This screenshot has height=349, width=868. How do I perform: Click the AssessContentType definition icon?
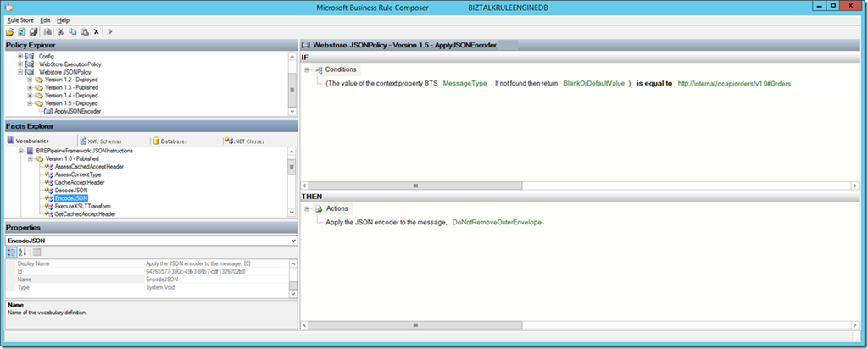point(49,174)
